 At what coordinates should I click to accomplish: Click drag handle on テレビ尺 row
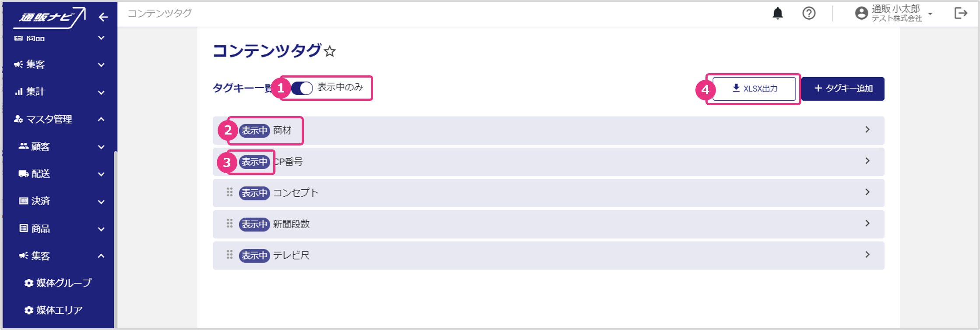229,255
